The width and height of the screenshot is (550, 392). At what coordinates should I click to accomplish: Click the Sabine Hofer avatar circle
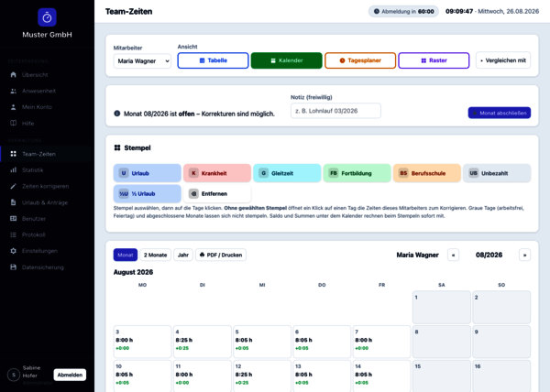coord(14,376)
